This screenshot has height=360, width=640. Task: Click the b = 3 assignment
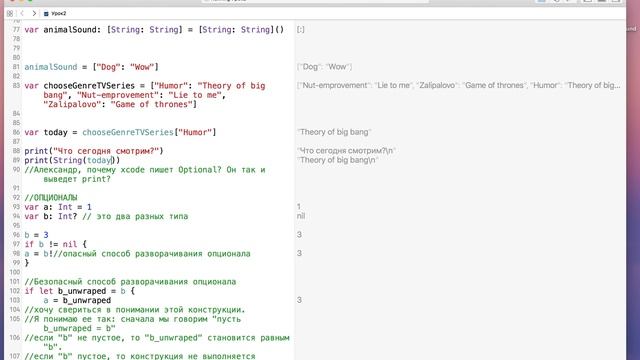click(x=36, y=235)
